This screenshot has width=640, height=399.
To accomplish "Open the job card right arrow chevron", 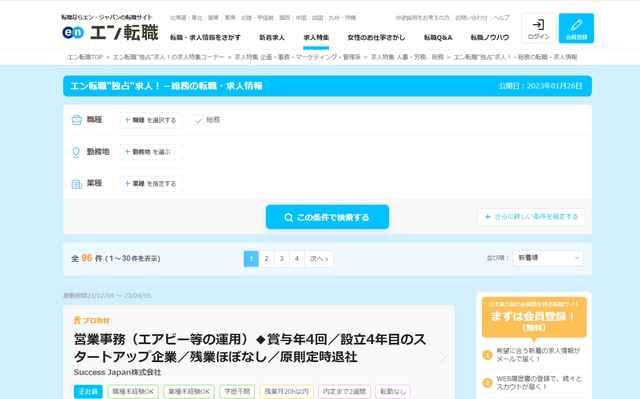I will click(443, 357).
